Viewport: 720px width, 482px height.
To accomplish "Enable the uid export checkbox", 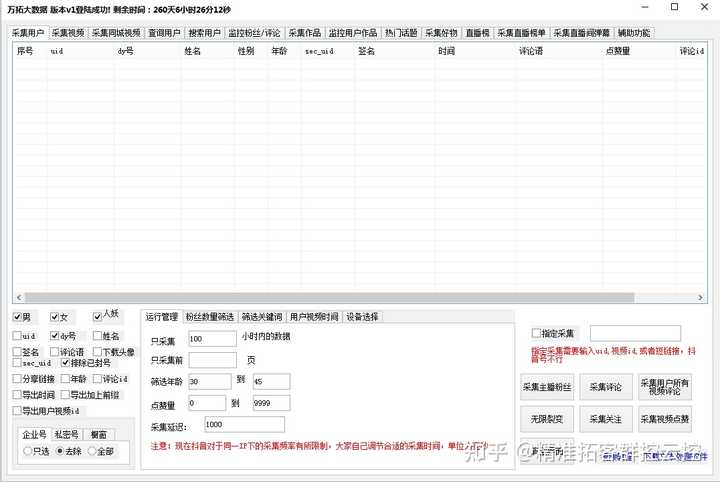I will coord(17,336).
